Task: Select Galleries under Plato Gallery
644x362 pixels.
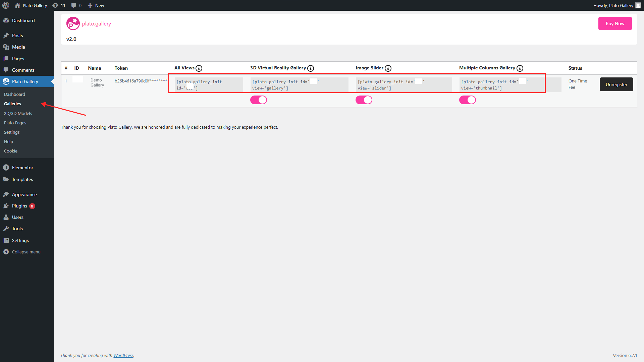Action: coord(12,104)
